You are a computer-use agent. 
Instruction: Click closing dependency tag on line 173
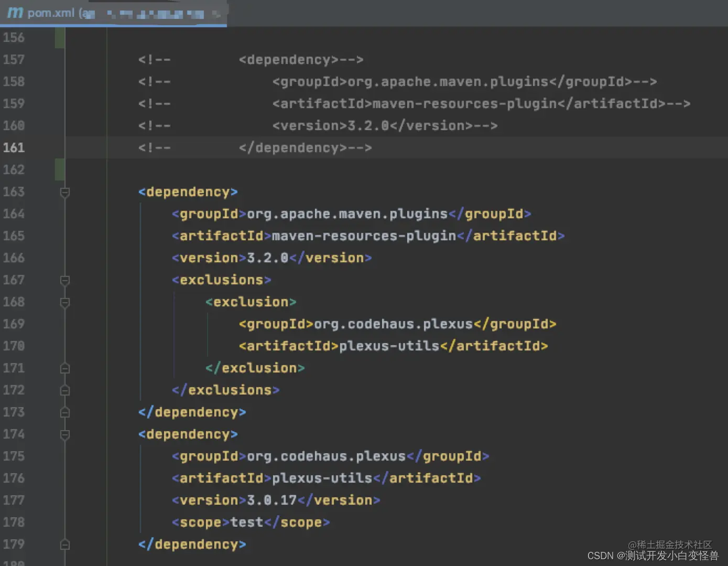point(192,412)
